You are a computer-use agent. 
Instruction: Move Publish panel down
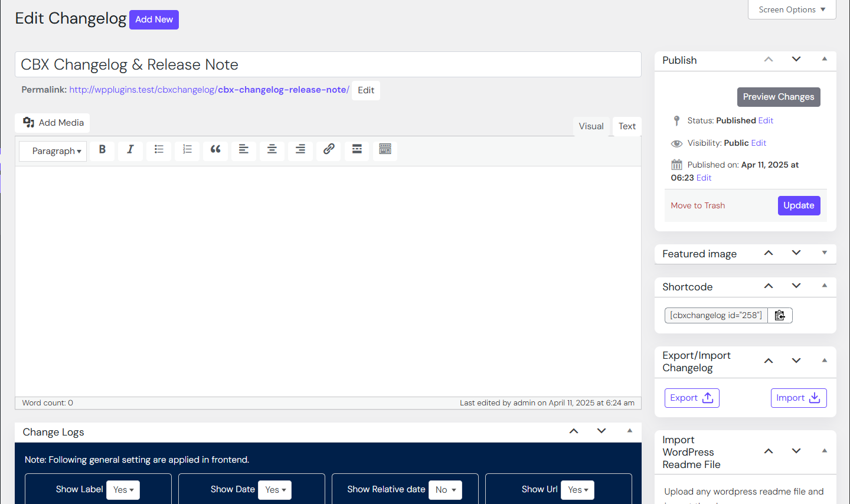tap(796, 60)
